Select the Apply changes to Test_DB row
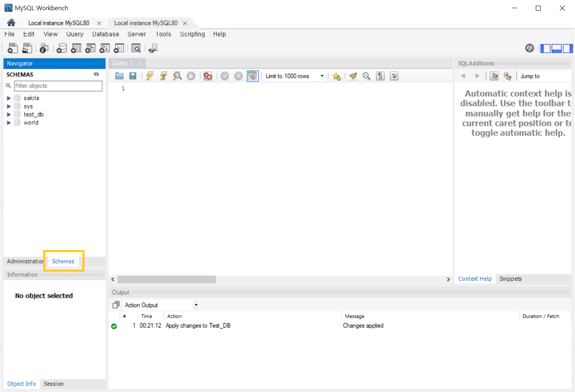The image size is (575, 392). (340, 326)
